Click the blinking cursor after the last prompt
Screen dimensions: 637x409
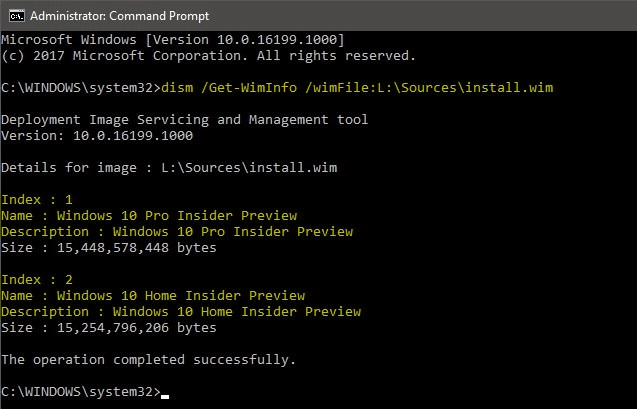point(165,394)
